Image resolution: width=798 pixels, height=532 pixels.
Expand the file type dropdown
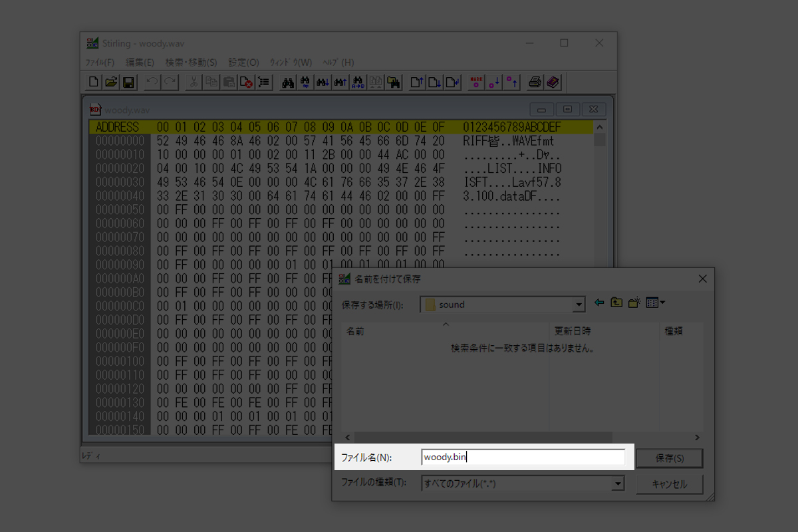pos(618,484)
